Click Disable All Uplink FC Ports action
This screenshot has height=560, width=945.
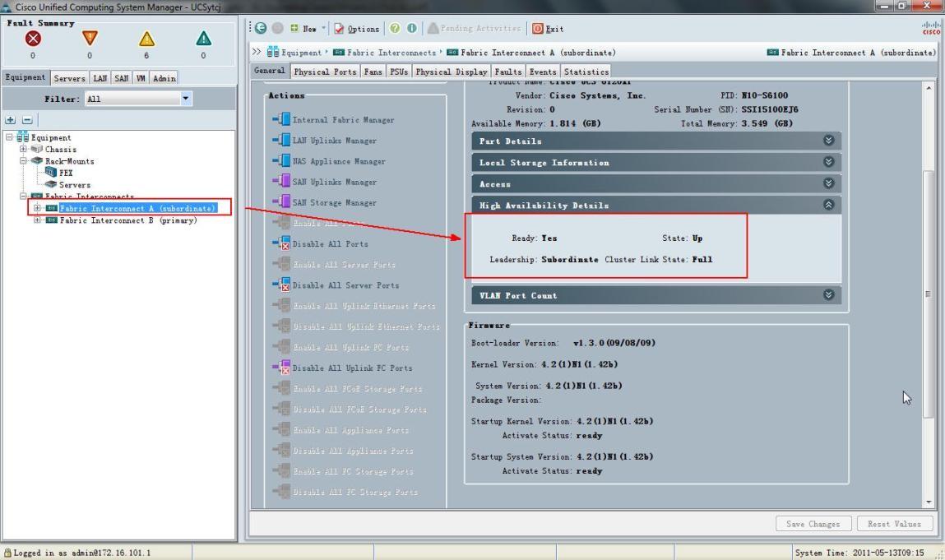click(342, 368)
